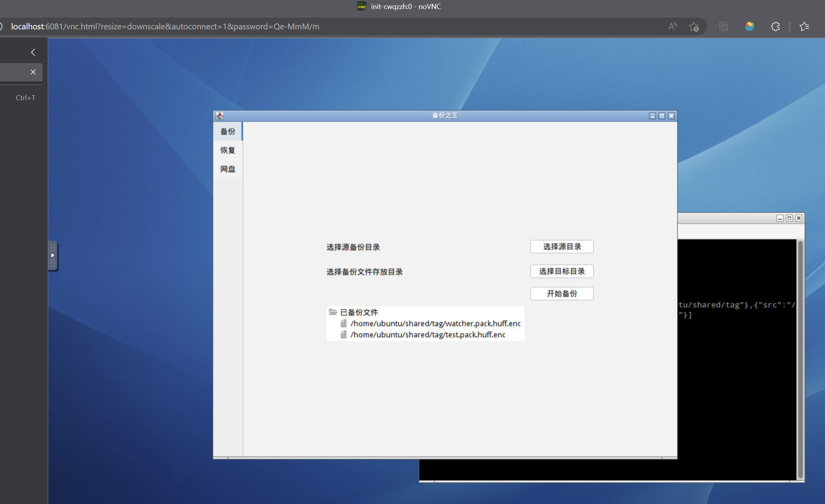Click the 备份之王 window app icon
Screen dimensions: 825x504
tap(220, 116)
